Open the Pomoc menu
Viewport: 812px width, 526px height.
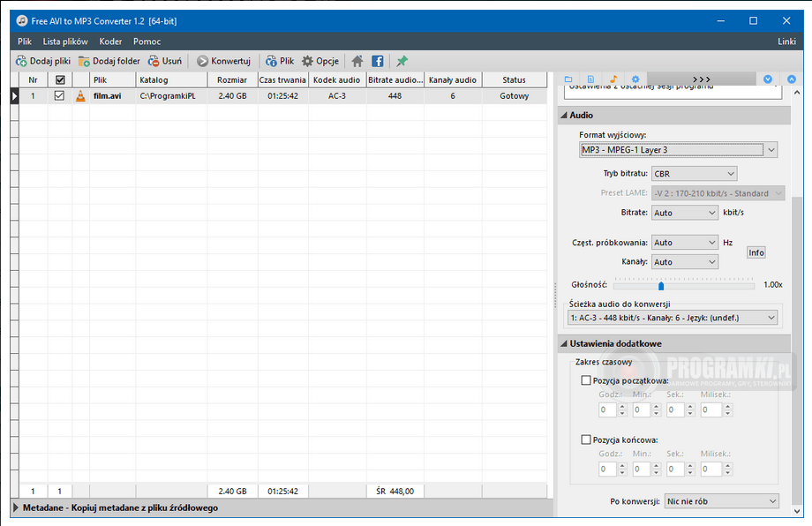[147, 41]
